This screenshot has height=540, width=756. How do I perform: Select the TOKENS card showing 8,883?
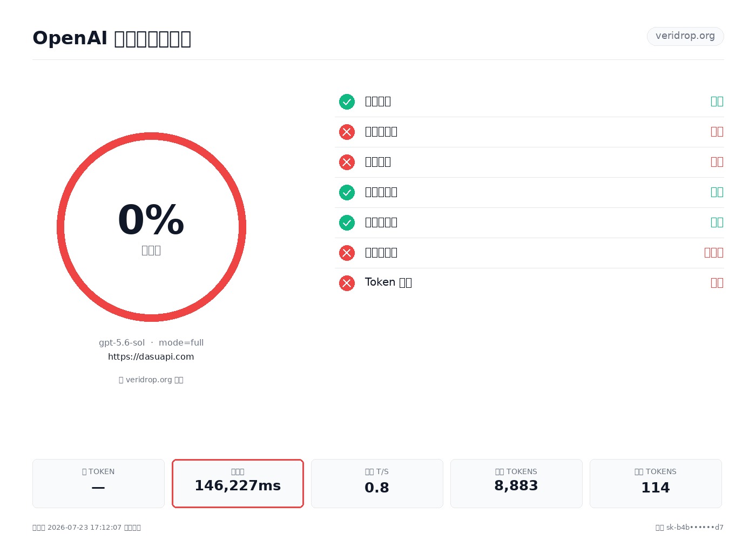(x=516, y=483)
